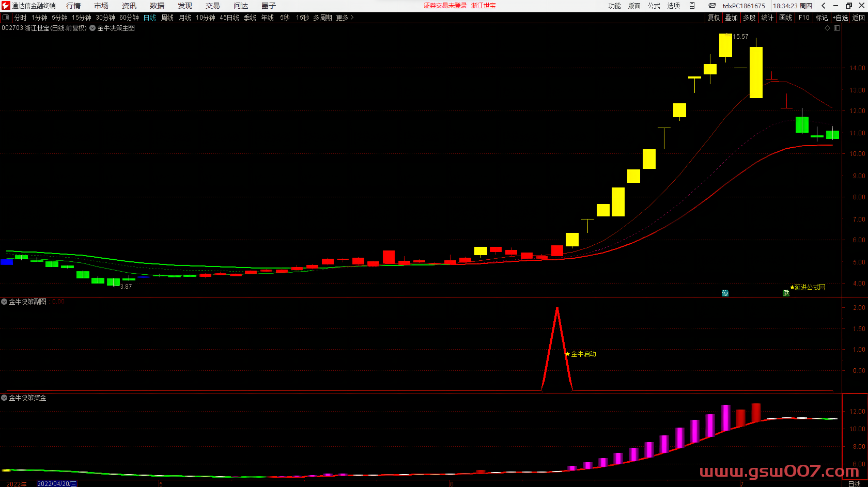Expand 更多 periods list
Viewport: 868px width, 487px height.
pos(345,18)
